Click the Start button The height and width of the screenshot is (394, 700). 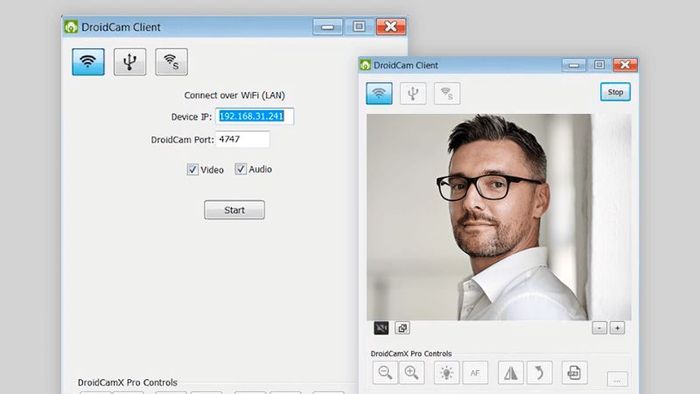tap(234, 210)
